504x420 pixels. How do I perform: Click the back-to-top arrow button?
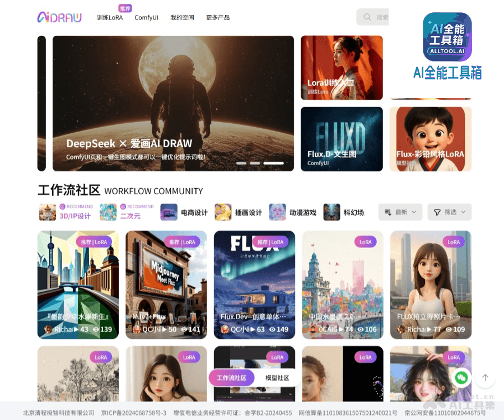485,377
